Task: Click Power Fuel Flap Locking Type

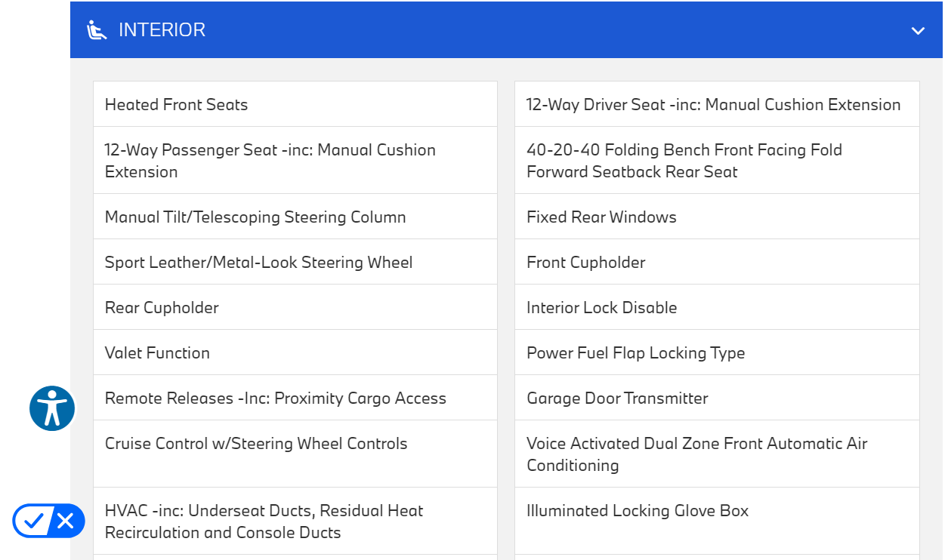Action: [x=635, y=353]
